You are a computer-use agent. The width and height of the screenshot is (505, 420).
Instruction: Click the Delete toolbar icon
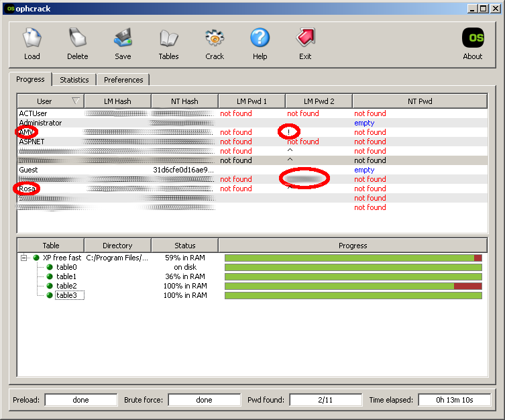pos(77,38)
